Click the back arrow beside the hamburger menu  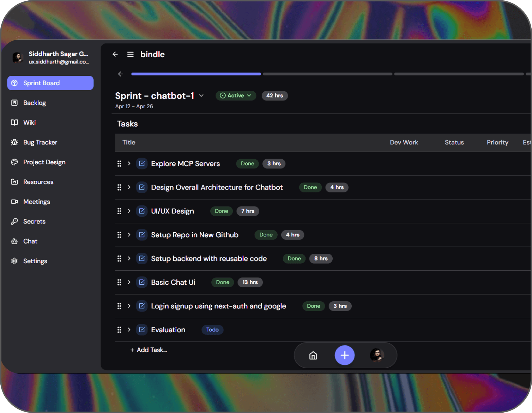click(115, 54)
